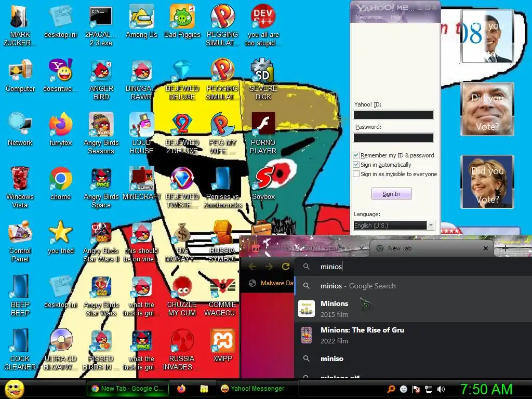532x399 pixels.
Task: Open the Yahoo 'doesntwo...' desktop icon
Action: click(x=60, y=70)
